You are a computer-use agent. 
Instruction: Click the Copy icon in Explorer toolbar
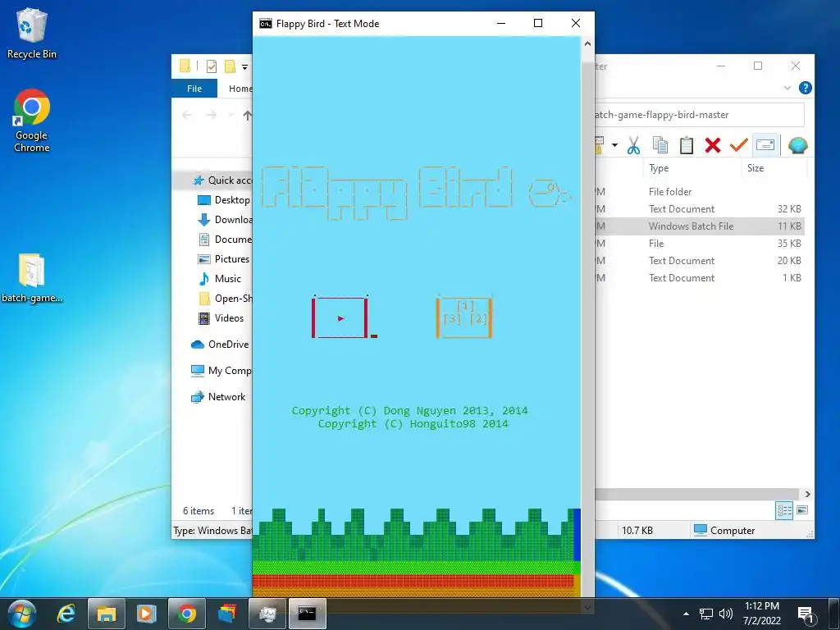[660, 145]
